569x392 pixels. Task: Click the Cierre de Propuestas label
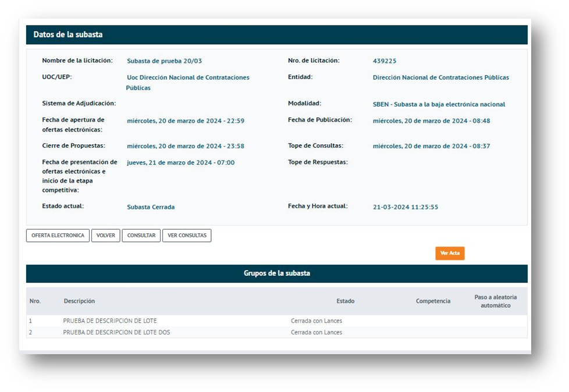74,145
